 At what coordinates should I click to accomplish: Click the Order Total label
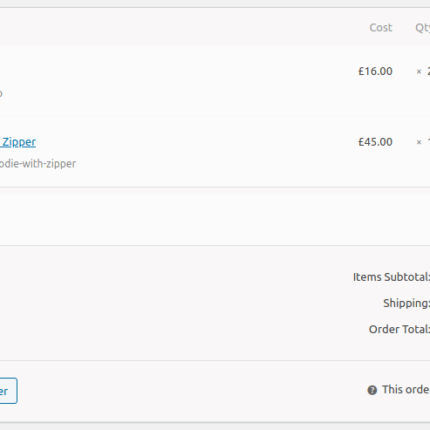[399, 329]
